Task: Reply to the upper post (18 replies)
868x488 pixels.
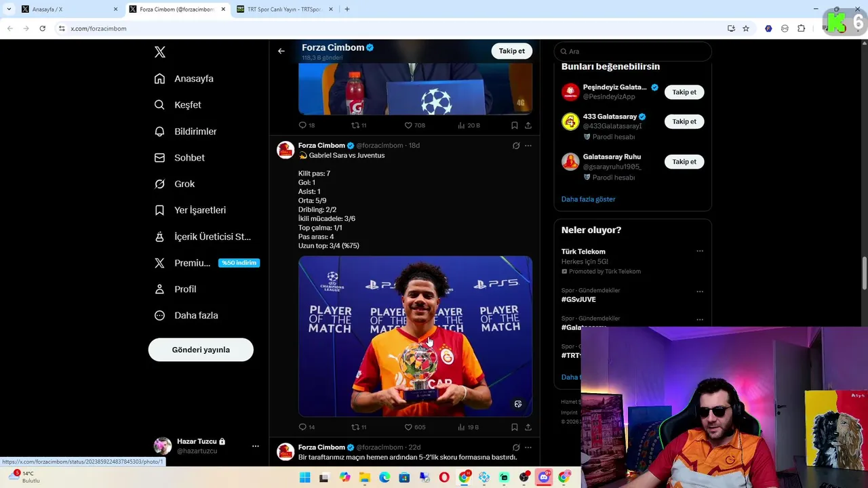Action: coord(307,125)
